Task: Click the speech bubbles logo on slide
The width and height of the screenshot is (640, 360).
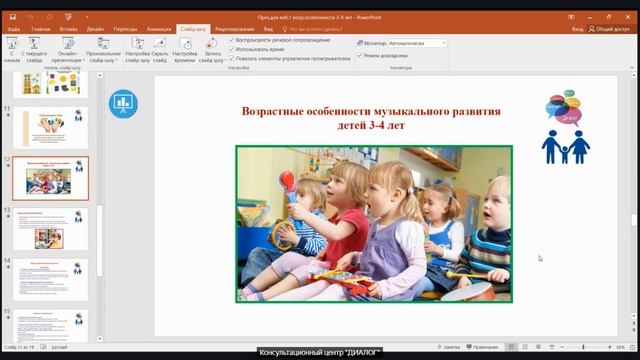Action: (x=564, y=108)
